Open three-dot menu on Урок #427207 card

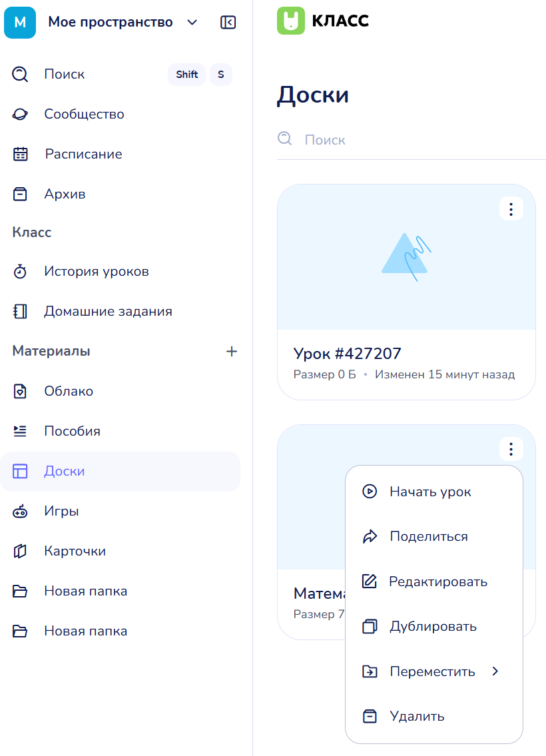511,209
